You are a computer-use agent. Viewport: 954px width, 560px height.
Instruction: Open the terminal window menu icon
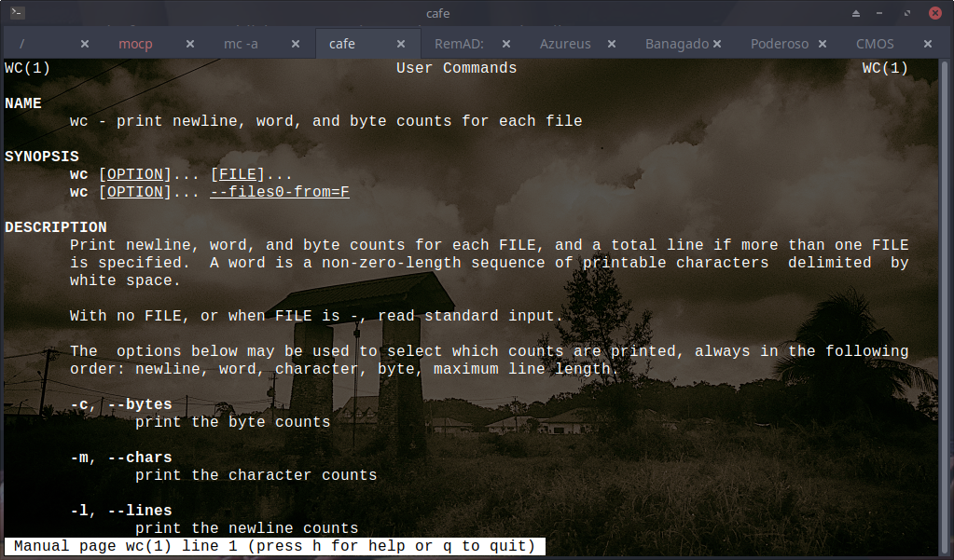(x=17, y=12)
